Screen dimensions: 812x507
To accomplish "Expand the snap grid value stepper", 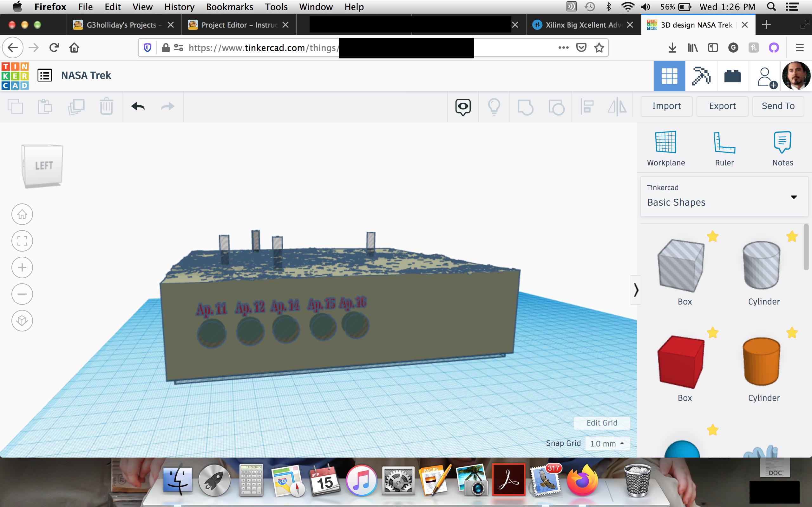I will 621,443.
